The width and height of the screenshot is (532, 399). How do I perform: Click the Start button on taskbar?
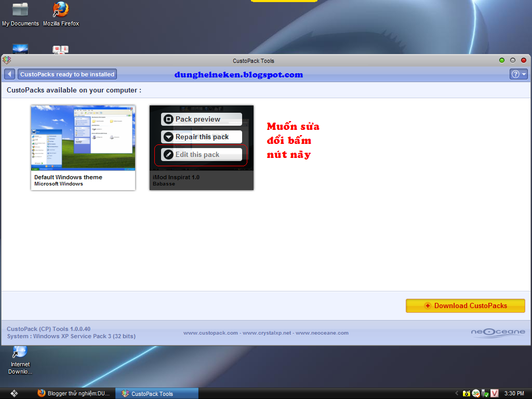(14, 393)
